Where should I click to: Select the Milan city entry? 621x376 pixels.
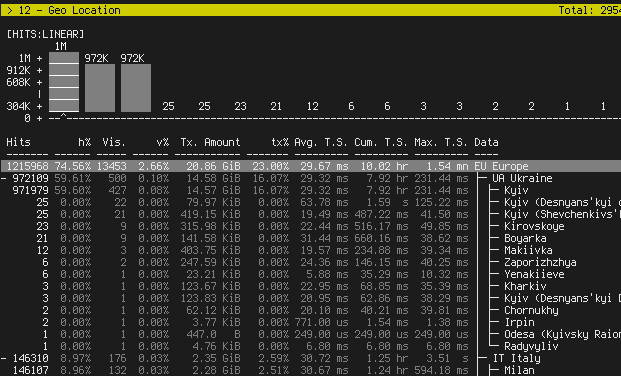point(519,370)
